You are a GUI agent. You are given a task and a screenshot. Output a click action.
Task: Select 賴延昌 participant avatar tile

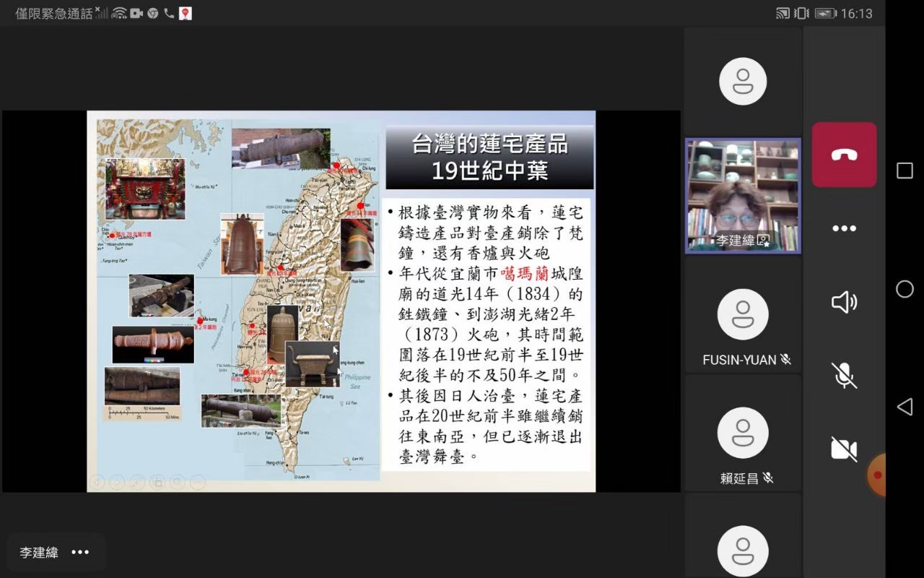click(743, 433)
